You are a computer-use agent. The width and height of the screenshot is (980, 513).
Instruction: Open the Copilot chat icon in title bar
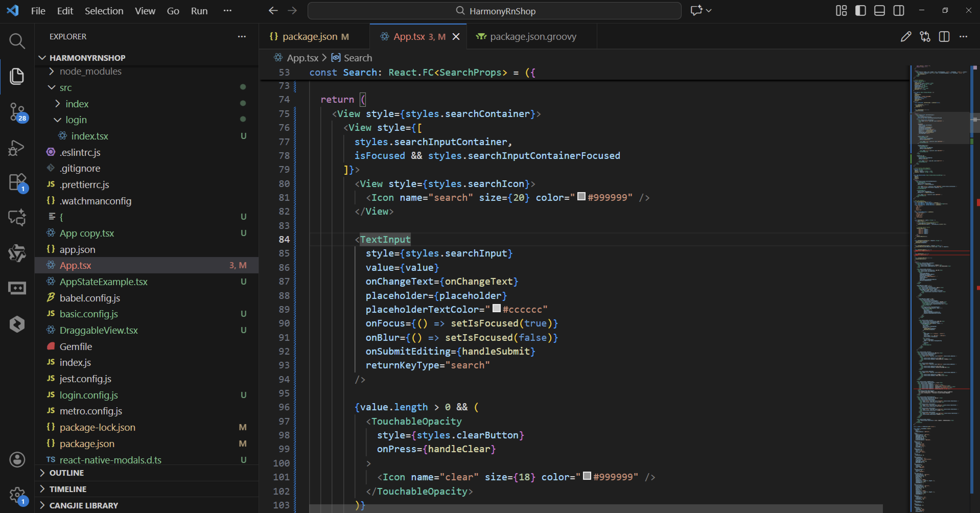pyautogui.click(x=696, y=11)
